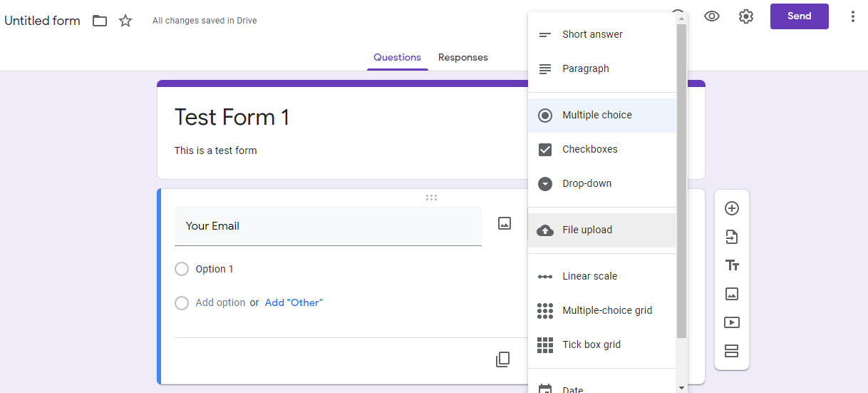This screenshot has height=393, width=868.
Task: Pick File upload from type list
Action: pos(587,230)
